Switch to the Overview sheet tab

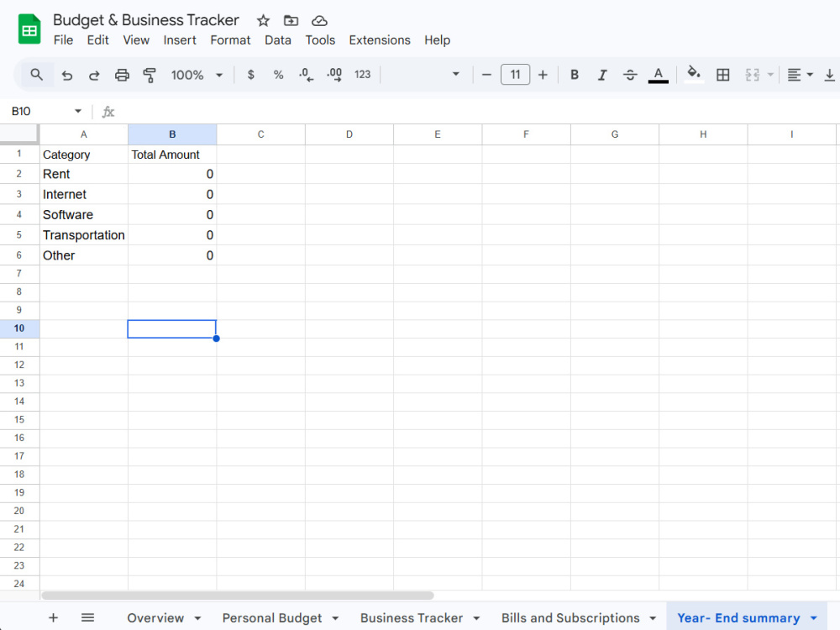pyautogui.click(x=155, y=617)
